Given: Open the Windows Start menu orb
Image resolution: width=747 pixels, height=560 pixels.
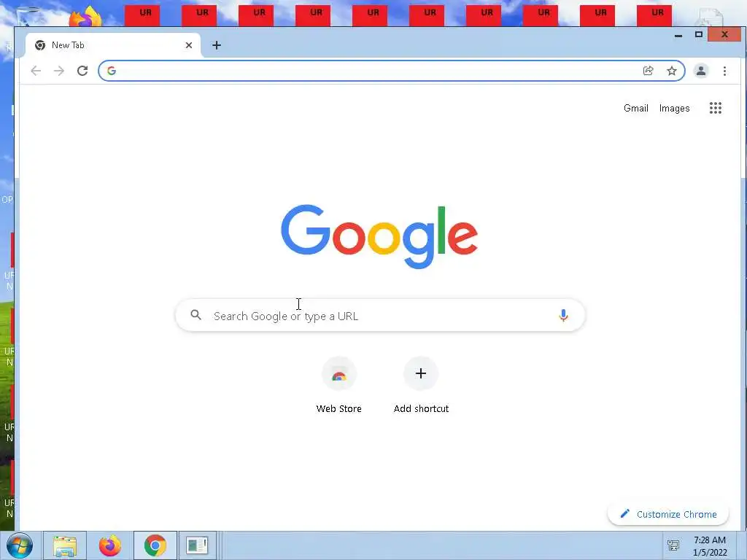Looking at the screenshot, I should [20, 545].
